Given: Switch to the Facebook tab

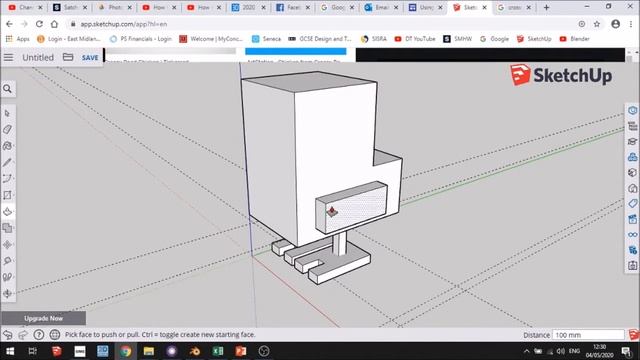Looking at the screenshot, I should 293,7.
